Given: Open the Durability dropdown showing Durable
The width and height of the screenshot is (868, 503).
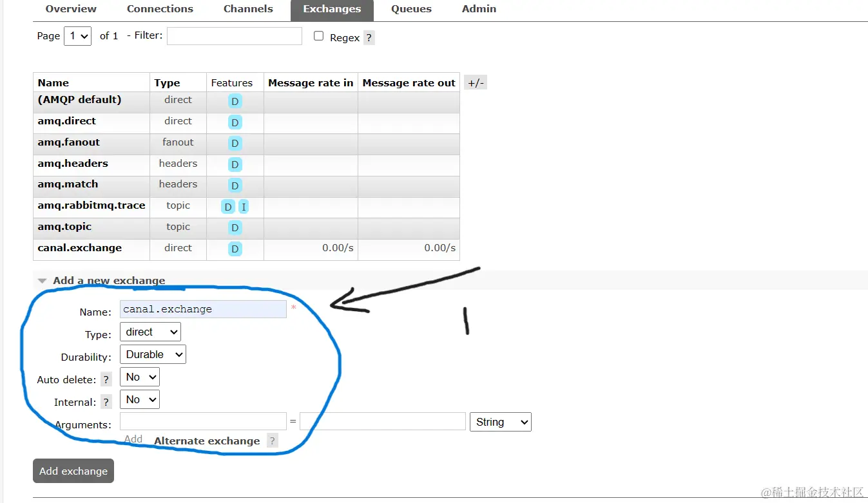Looking at the screenshot, I should (153, 354).
